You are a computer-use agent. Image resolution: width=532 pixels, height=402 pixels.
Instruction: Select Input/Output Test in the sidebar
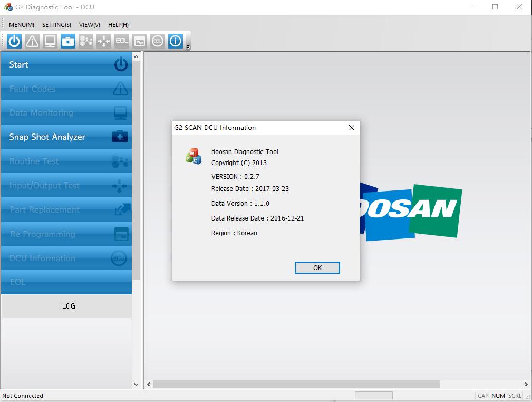[x=66, y=185]
